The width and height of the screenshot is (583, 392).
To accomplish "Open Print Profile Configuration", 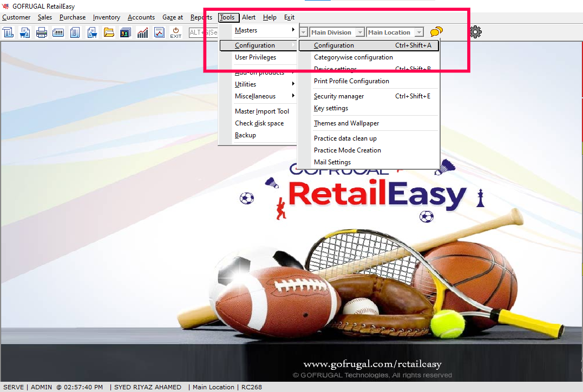I will tap(369, 81).
